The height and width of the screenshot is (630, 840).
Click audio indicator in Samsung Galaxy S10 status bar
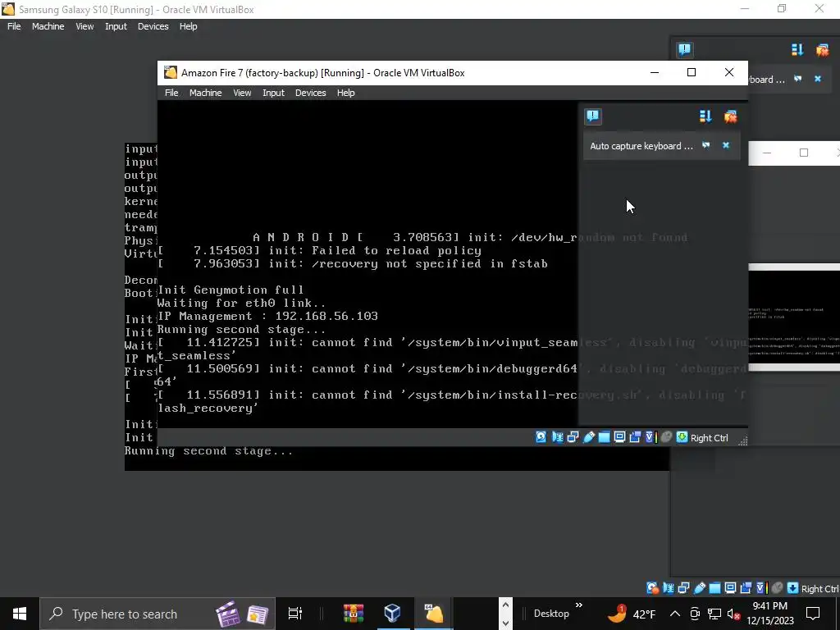[668, 588]
